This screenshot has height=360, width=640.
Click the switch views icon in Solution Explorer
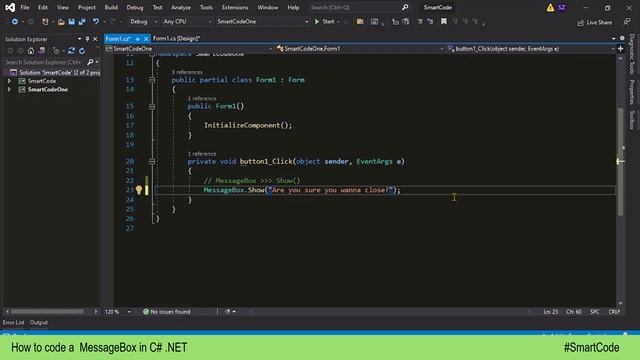pos(42,51)
